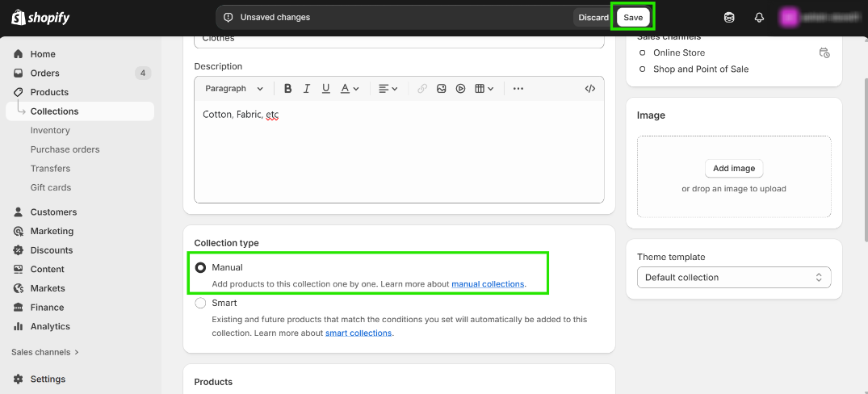Viewport: 868px width, 394px height.
Task: Open the Paragraph style dropdown
Action: pyautogui.click(x=234, y=89)
